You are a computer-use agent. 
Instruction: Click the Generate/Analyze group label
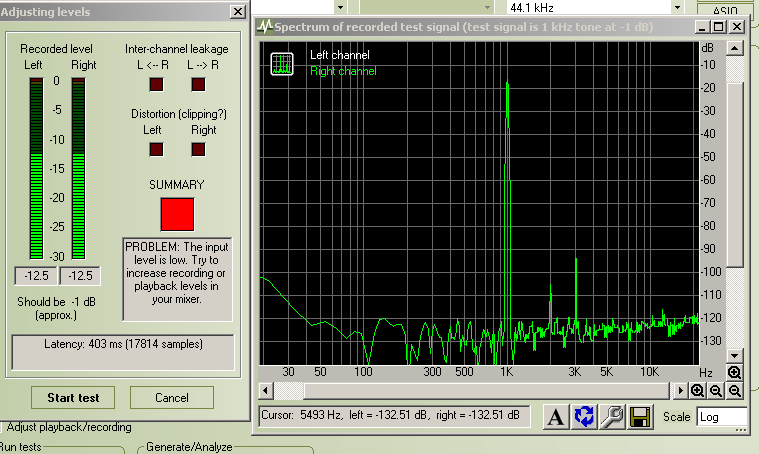189,447
